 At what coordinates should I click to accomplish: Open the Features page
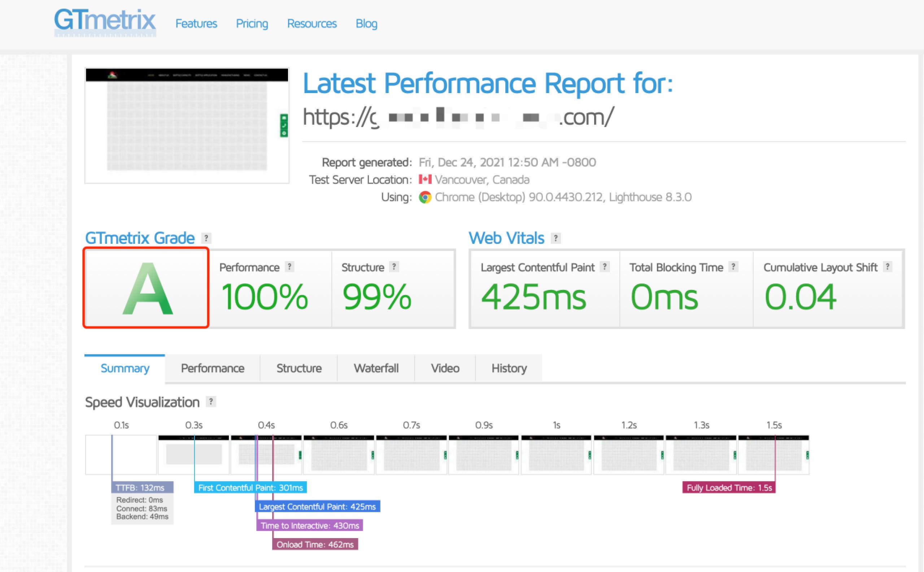196,23
